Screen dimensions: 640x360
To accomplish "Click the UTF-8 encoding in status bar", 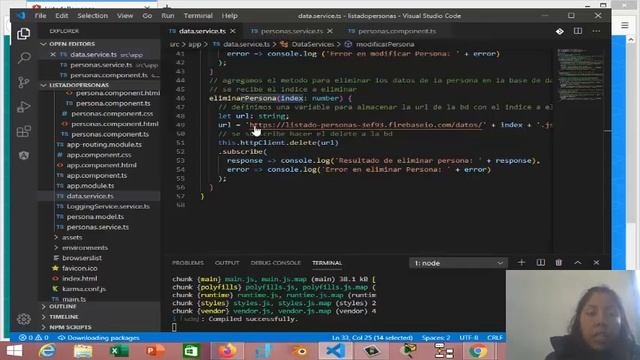I will (469, 338).
